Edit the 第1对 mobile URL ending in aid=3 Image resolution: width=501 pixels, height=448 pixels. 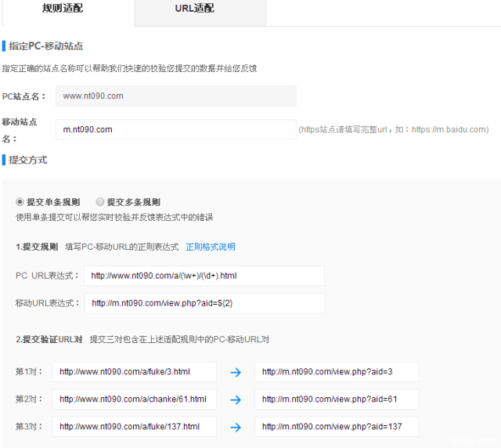(337, 372)
